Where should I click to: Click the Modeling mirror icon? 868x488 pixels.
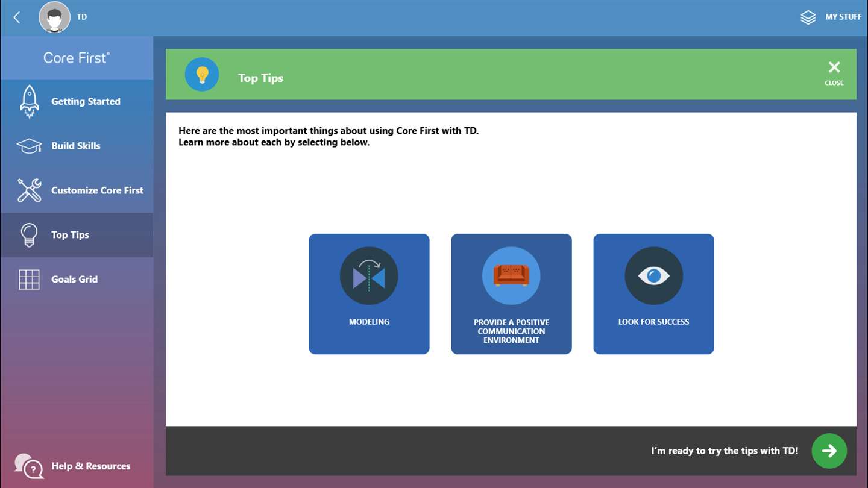click(369, 276)
